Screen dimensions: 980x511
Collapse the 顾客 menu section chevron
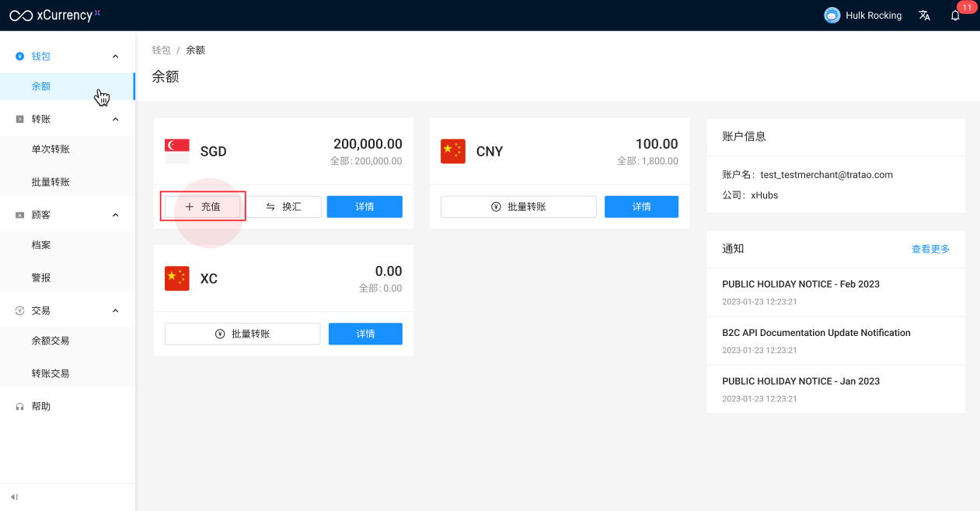116,215
